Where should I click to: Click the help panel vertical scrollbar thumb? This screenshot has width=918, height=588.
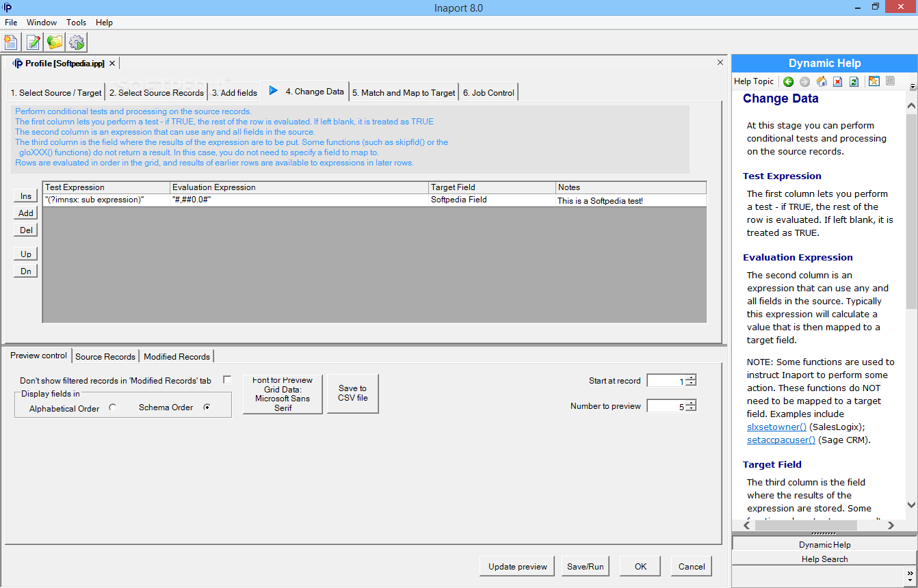click(911, 212)
